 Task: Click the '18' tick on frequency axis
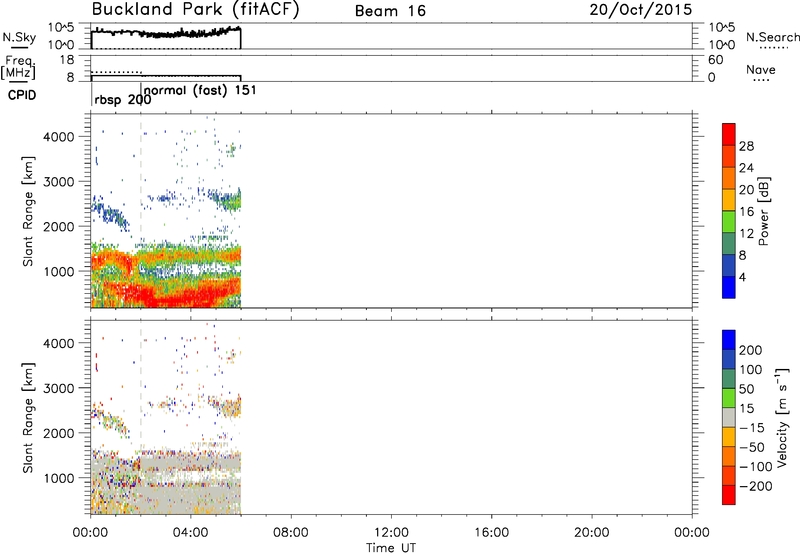(67, 60)
